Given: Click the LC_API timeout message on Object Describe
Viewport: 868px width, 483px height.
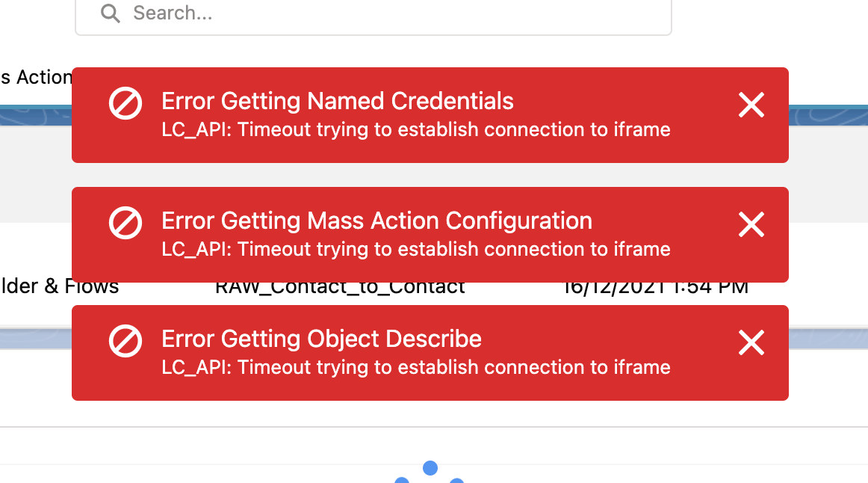Looking at the screenshot, I should pos(415,367).
